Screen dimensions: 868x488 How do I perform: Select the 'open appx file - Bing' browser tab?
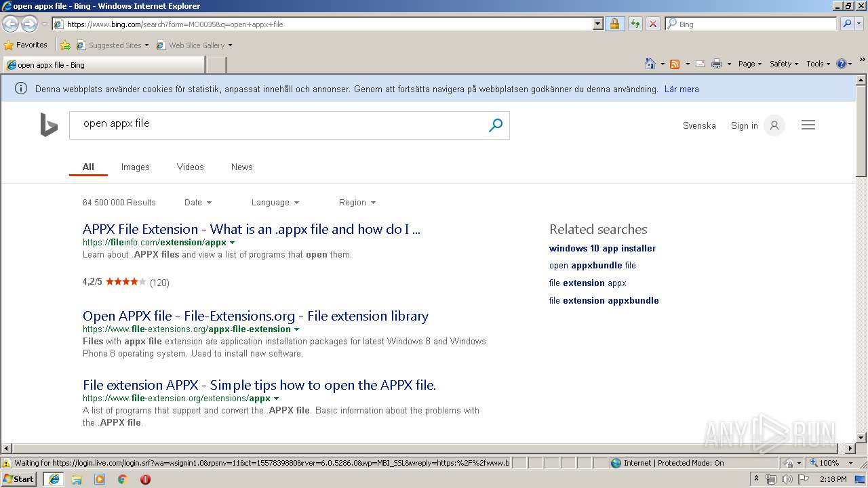click(104, 65)
